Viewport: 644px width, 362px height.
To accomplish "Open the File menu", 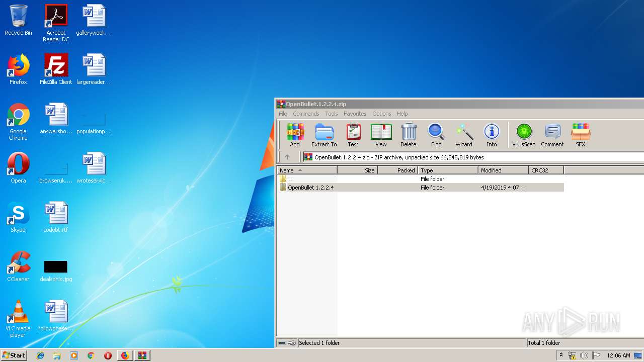I will (x=283, y=114).
